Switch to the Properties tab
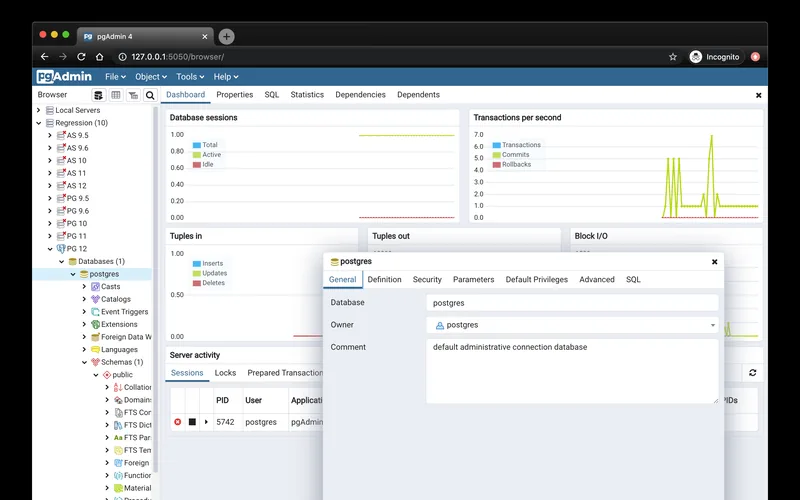800x500 pixels. click(x=235, y=95)
